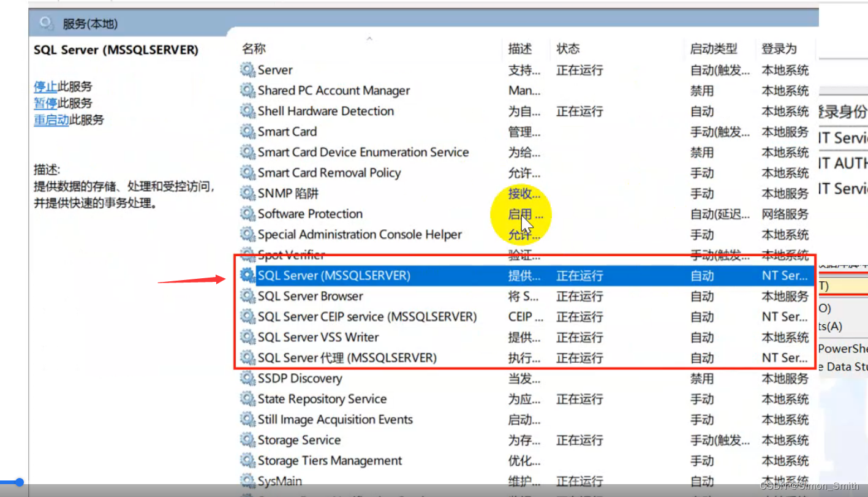Select the Smart Card service name
The width and height of the screenshot is (868, 497).
tap(287, 132)
